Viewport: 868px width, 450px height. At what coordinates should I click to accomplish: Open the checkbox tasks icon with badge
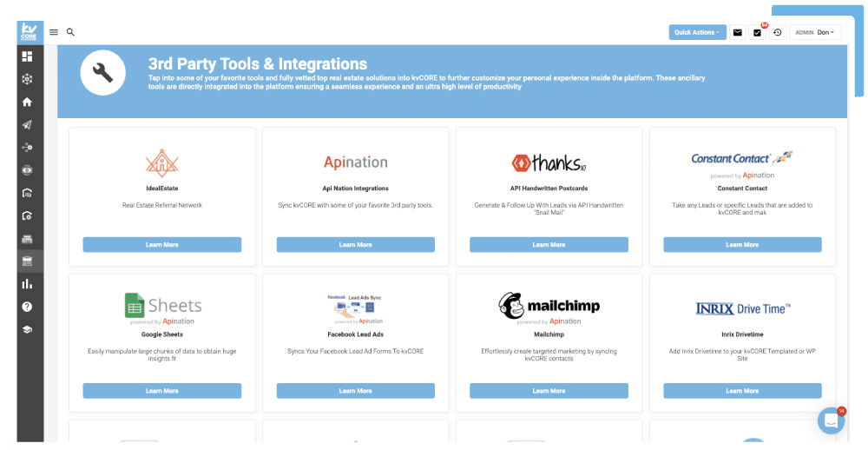757,32
